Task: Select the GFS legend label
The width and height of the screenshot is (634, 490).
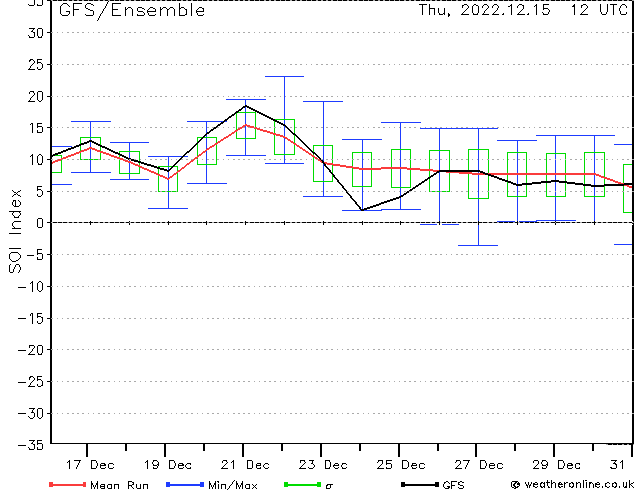Action: 453,485
